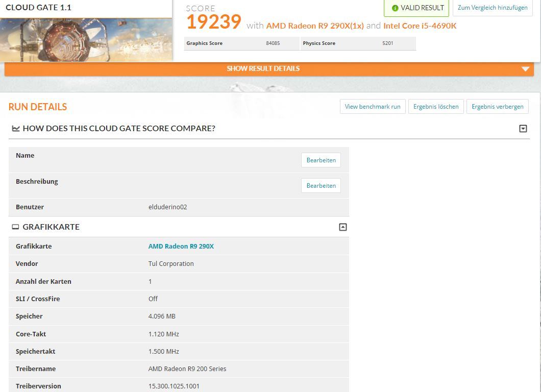Click the Cloud Gate benchmark thumbnail image
This screenshot has width=541, height=392.
tap(86, 40)
